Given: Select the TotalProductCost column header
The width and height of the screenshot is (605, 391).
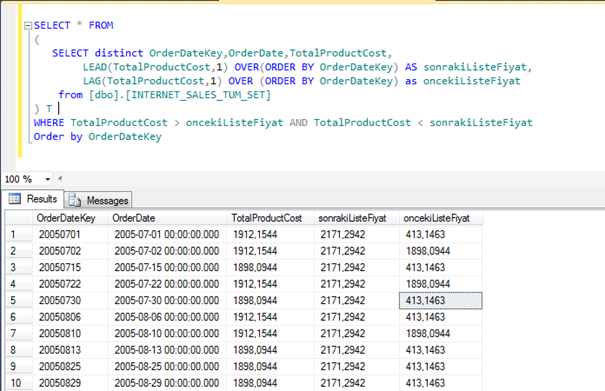Looking at the screenshot, I should (x=270, y=218).
